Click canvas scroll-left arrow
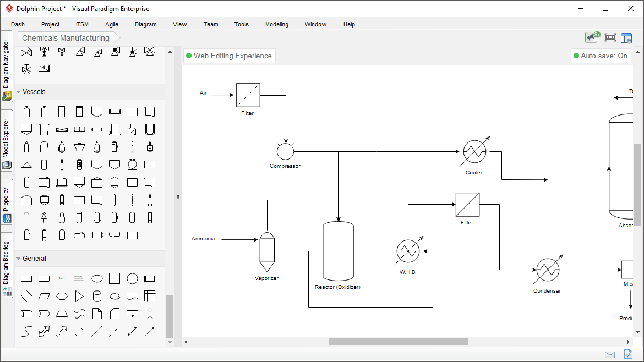Screen dimensions: 644x362 [186, 342]
